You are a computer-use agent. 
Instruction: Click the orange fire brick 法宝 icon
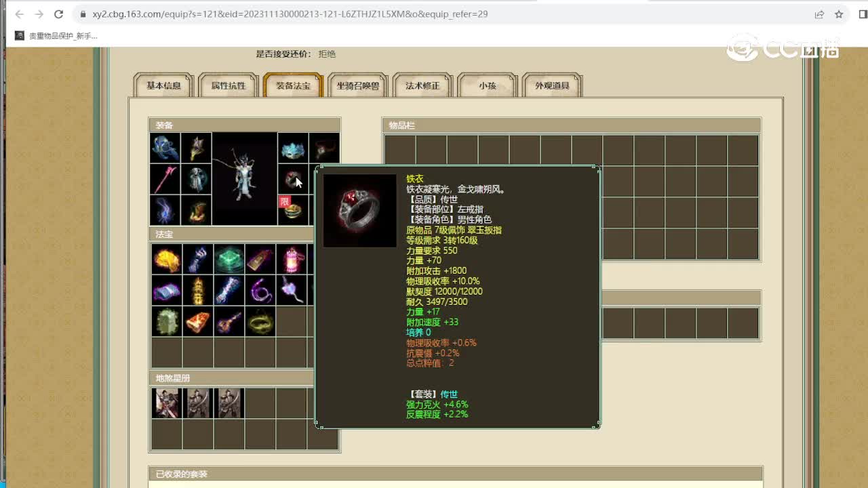tap(197, 321)
